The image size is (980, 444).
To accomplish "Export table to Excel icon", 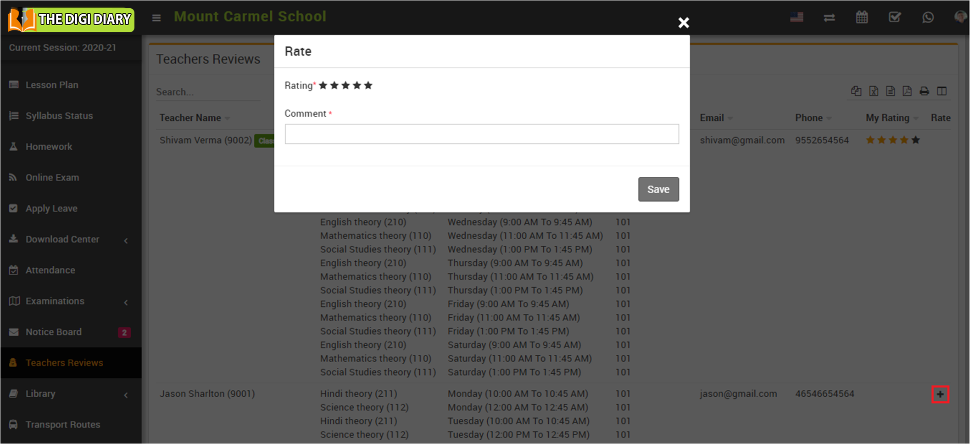I will [874, 91].
